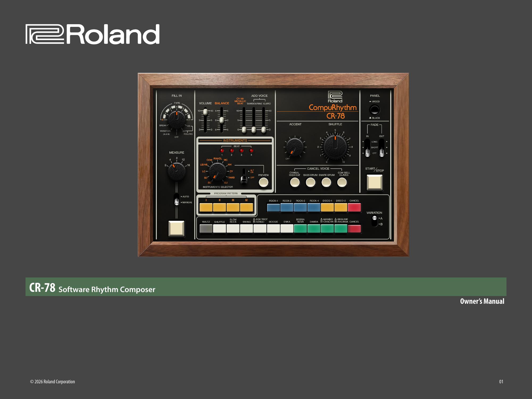This screenshot has height=399, width=532.
Task: Select Program Pattern III button
Action: tap(233, 207)
